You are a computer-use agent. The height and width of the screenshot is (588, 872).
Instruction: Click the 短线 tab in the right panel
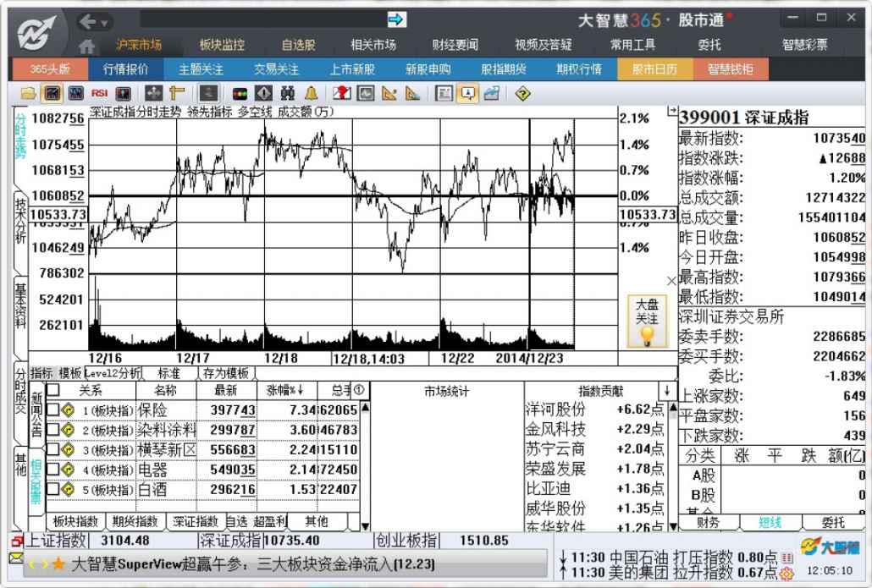pos(770,522)
